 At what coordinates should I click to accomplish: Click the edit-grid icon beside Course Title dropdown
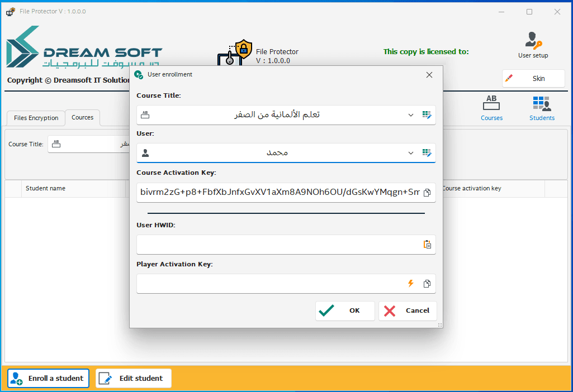pyautogui.click(x=427, y=115)
